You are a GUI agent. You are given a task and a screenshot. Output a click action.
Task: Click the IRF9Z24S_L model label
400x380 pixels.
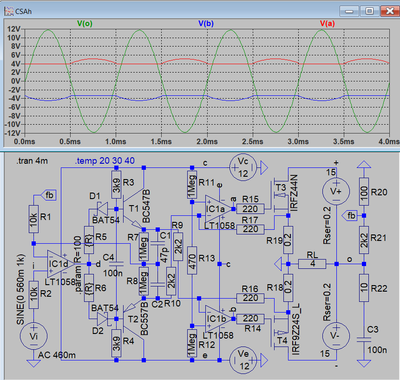pos(296,329)
